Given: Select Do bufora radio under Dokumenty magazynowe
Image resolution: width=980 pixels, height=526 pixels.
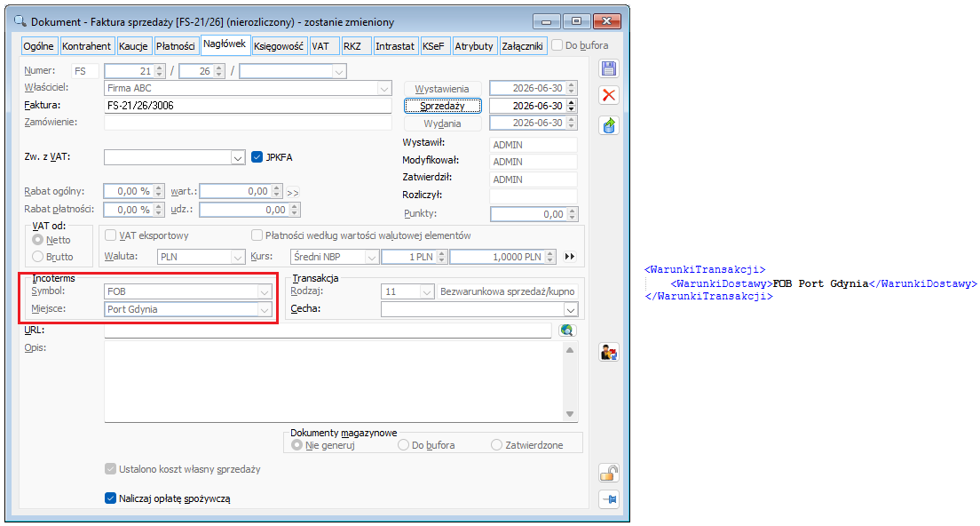Looking at the screenshot, I should click(x=403, y=444).
